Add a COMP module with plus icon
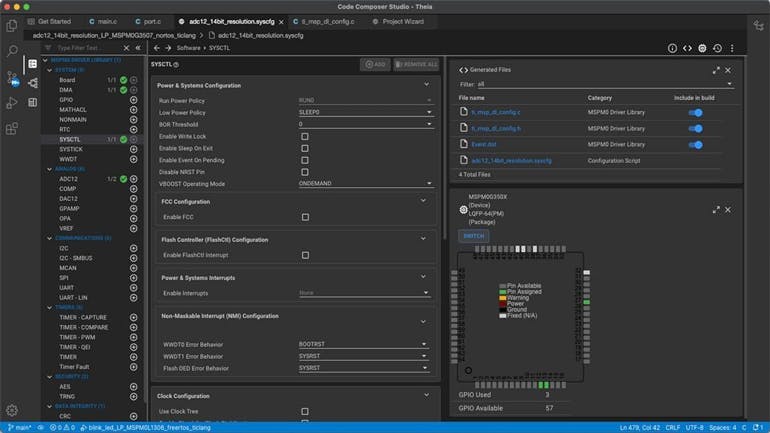This screenshot has width=770, height=433. click(134, 189)
